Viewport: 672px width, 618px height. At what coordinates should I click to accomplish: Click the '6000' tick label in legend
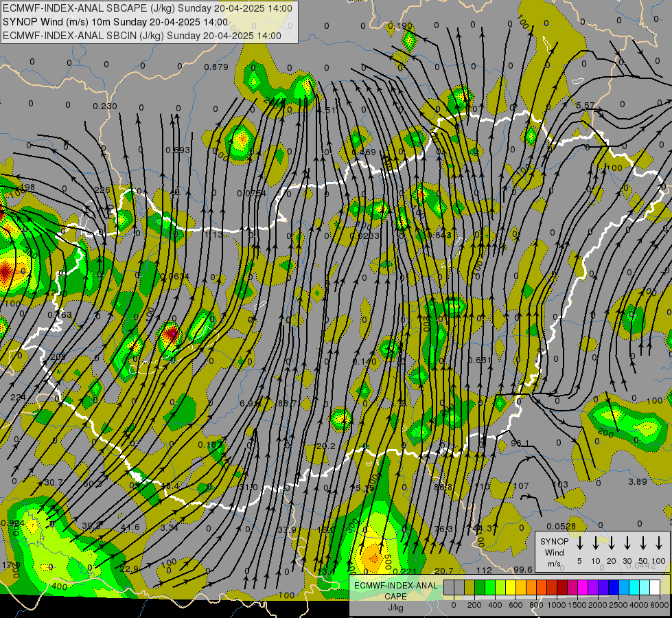(660, 605)
